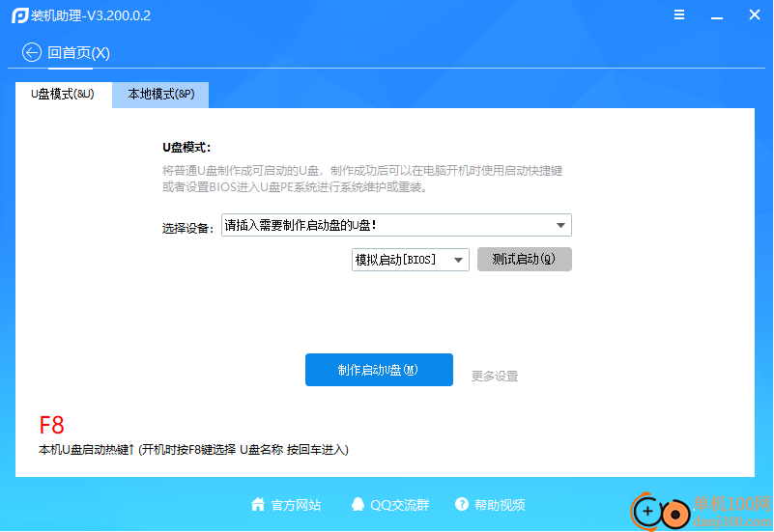Click the 测试启动(Q) button
Screen dimensions: 774x532
tap(525, 260)
